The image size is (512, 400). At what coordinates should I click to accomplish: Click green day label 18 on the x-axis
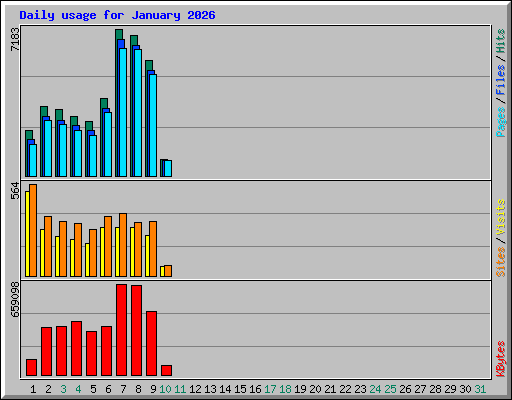click(x=285, y=389)
